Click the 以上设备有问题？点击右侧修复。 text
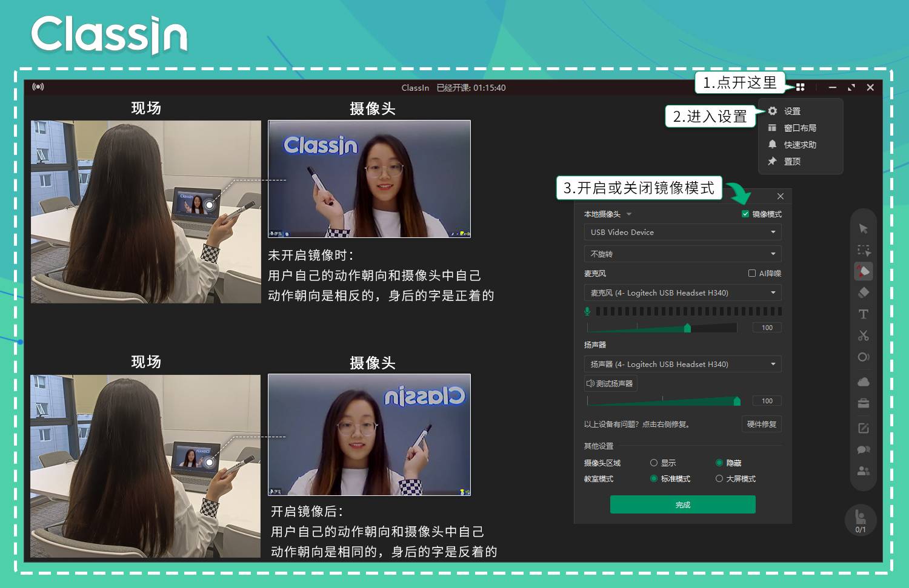Screen dimensions: 909x588 tap(637, 424)
